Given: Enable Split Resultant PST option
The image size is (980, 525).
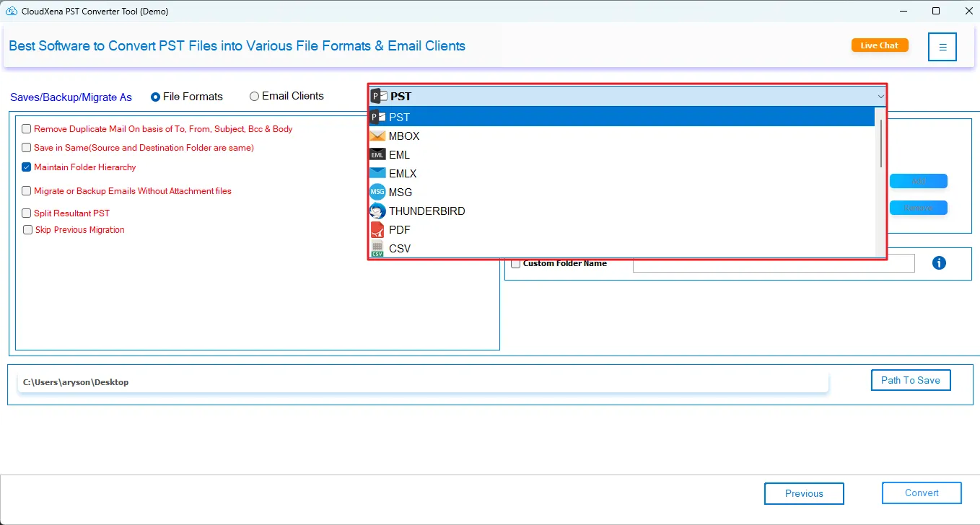Looking at the screenshot, I should coord(27,213).
